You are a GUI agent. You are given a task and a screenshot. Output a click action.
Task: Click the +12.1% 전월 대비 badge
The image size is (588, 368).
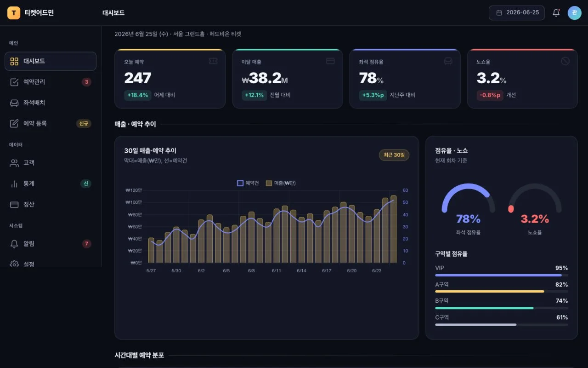coord(254,95)
